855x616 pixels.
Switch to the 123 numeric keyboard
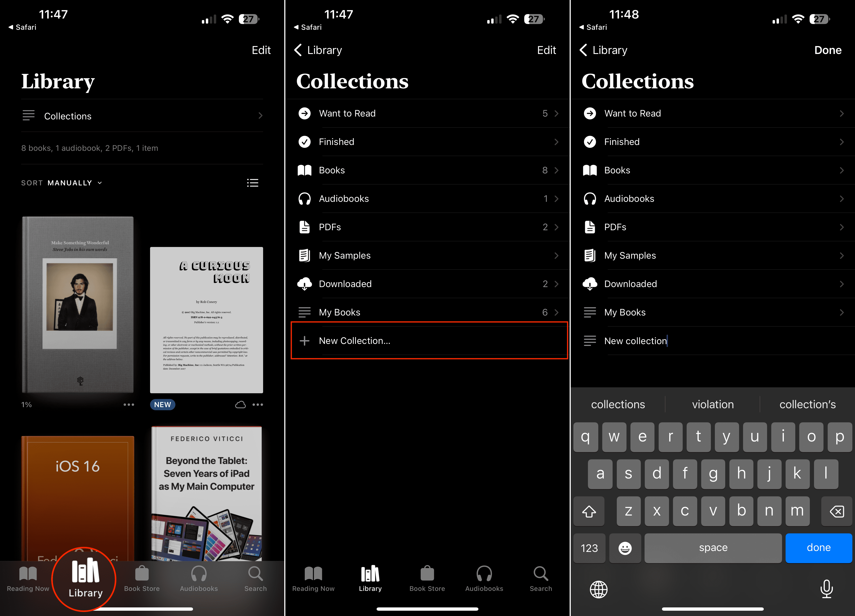[x=589, y=548]
